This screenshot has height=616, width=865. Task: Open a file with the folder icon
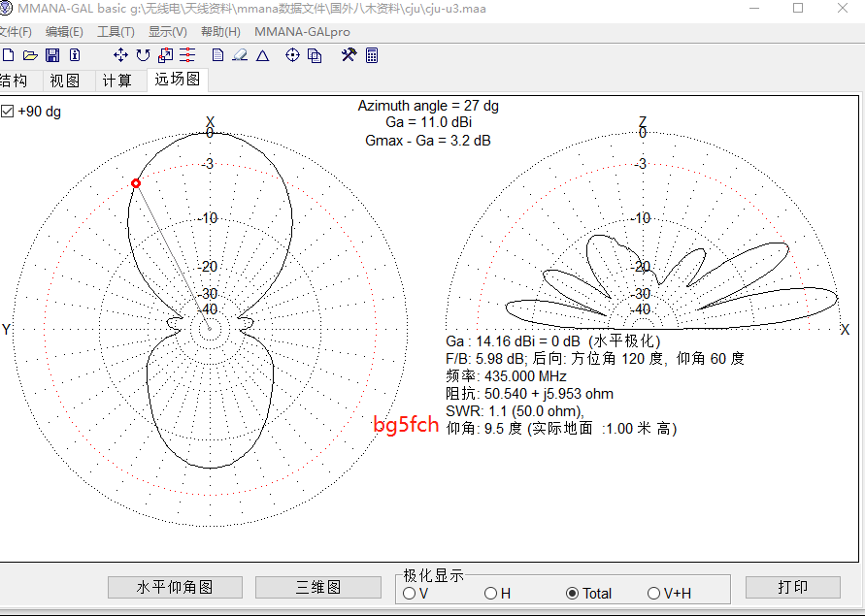[x=30, y=55]
